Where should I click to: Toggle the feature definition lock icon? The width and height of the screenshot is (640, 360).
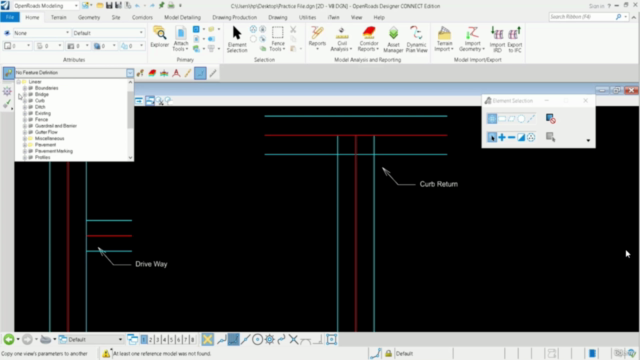click(9, 73)
